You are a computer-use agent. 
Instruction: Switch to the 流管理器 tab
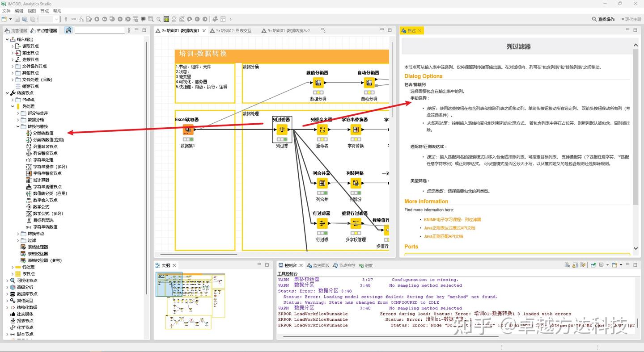tap(16, 30)
